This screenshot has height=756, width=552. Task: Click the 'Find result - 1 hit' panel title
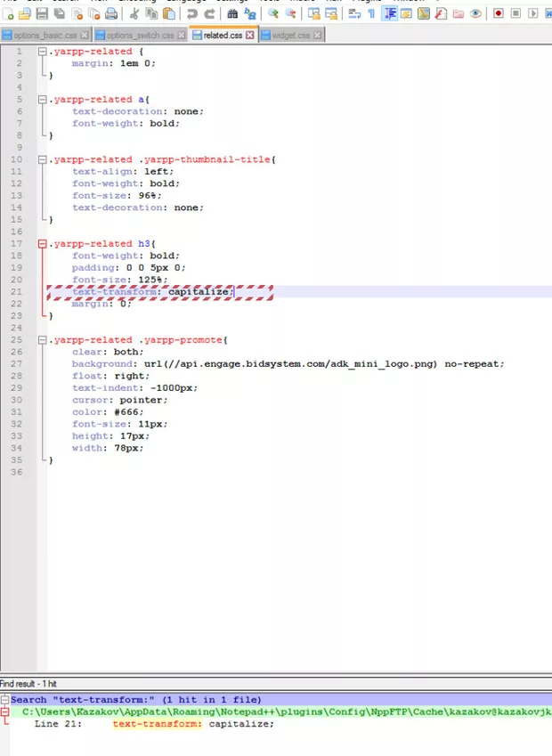tap(28, 684)
